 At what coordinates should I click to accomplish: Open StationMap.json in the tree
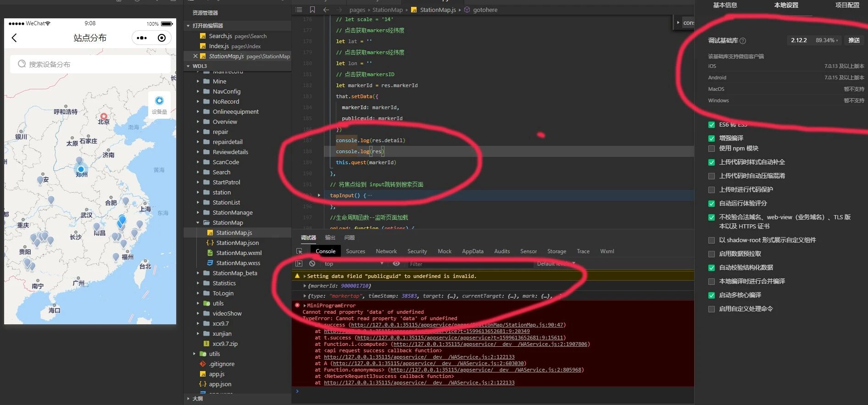[x=238, y=243]
